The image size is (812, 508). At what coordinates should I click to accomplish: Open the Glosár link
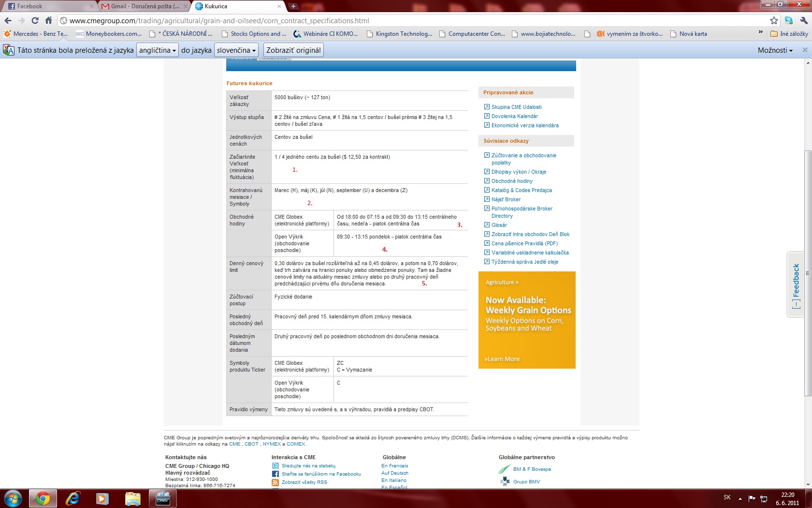[x=499, y=225]
